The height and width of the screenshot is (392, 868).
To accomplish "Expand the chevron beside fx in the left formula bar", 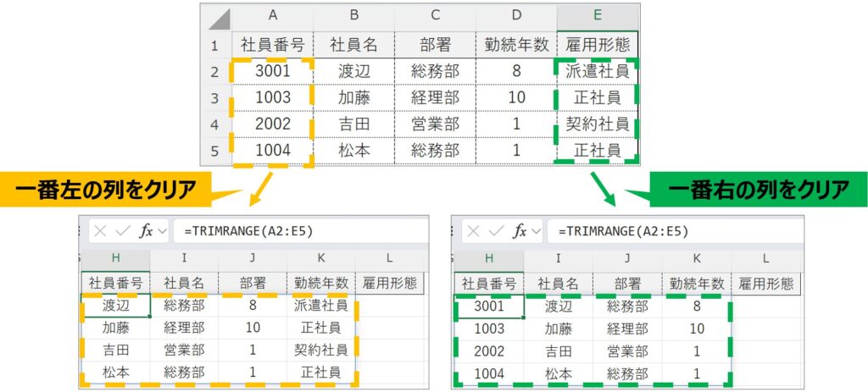I will click(163, 231).
